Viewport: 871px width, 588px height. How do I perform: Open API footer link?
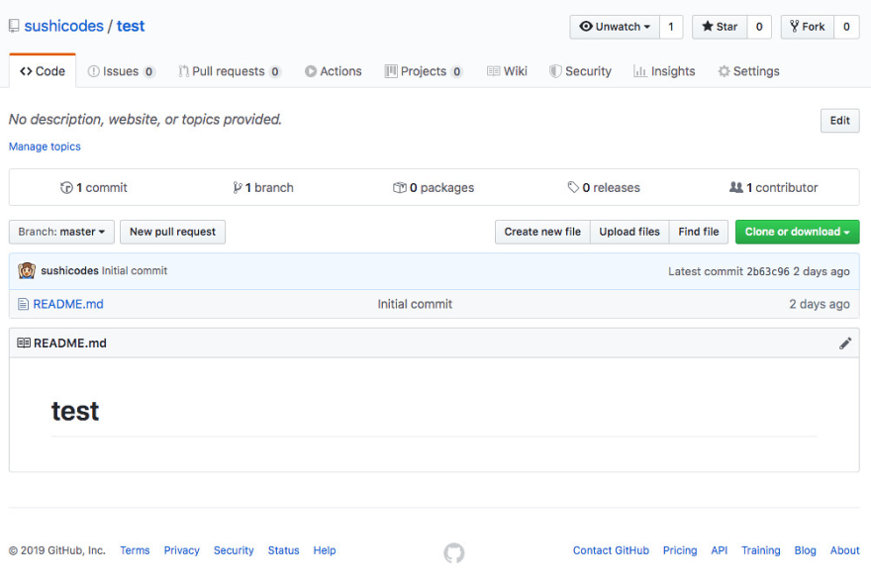(x=720, y=550)
